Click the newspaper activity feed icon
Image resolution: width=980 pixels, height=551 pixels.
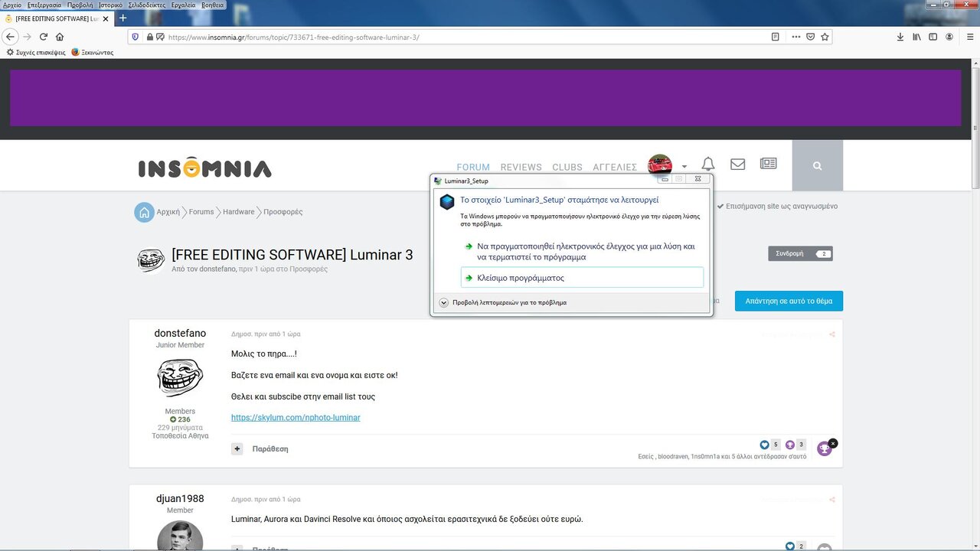(768, 164)
